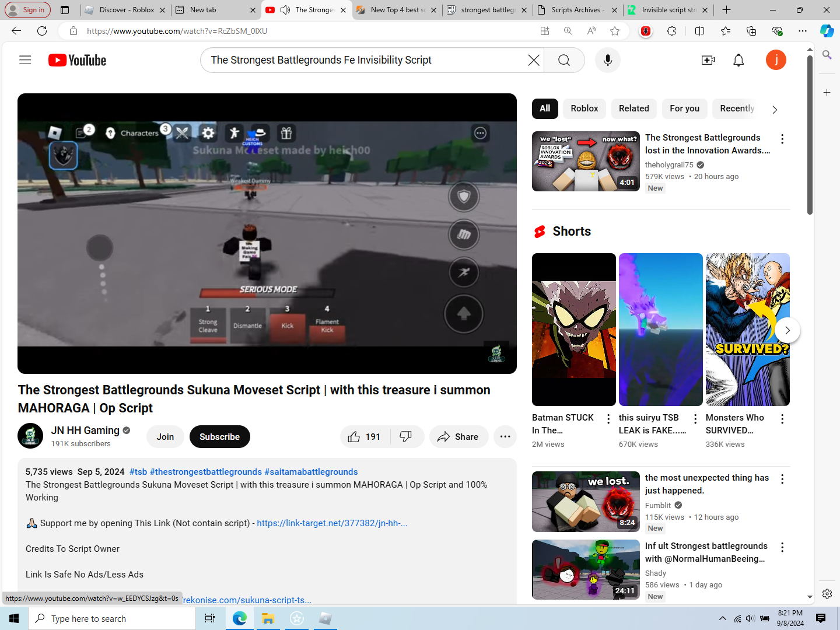Select the Roblox filter chip
Image resolution: width=840 pixels, height=630 pixels.
(x=584, y=108)
